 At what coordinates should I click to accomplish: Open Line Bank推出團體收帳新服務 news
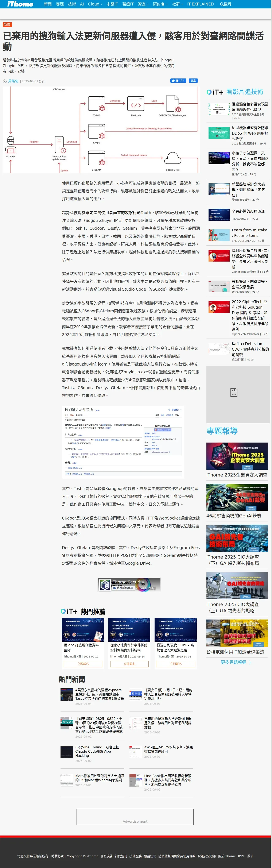coord(168,780)
